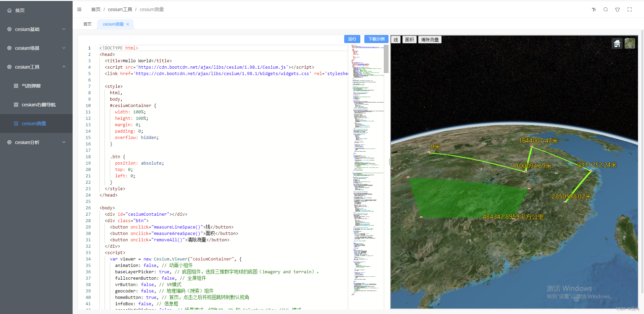Screen dimensions: 644x314
Task: Select the cesium测量 menu item
Action: coord(36,124)
